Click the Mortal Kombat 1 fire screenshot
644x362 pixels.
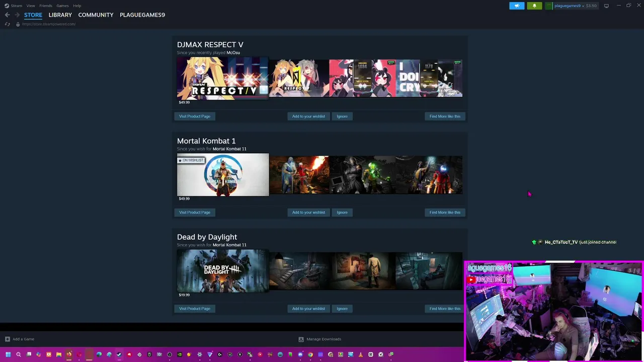click(x=299, y=174)
